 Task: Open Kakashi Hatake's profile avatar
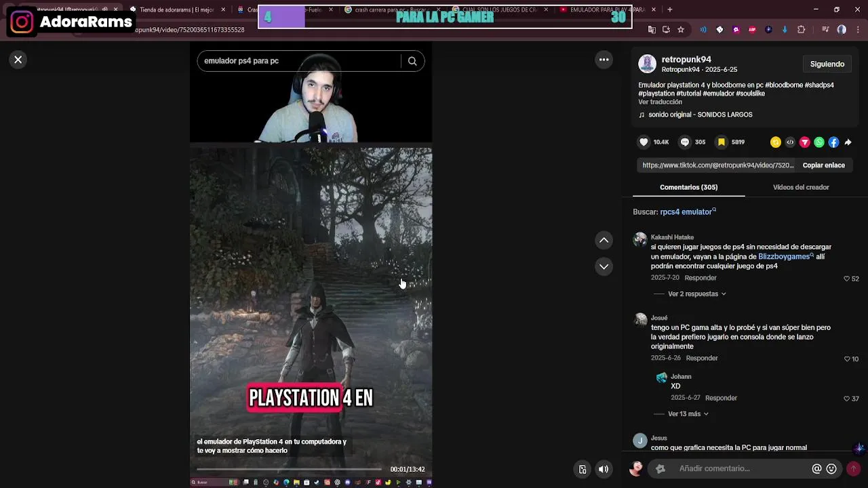[x=639, y=240]
